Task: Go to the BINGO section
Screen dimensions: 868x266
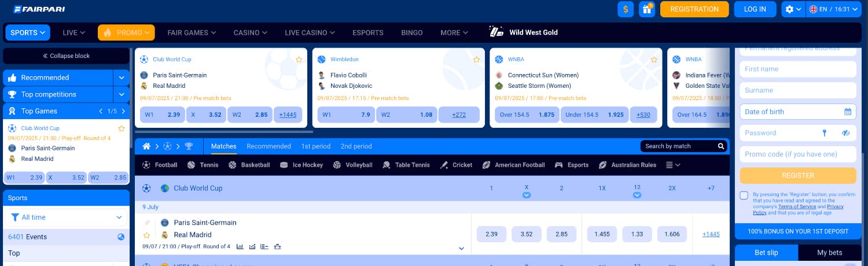Action: (x=412, y=33)
